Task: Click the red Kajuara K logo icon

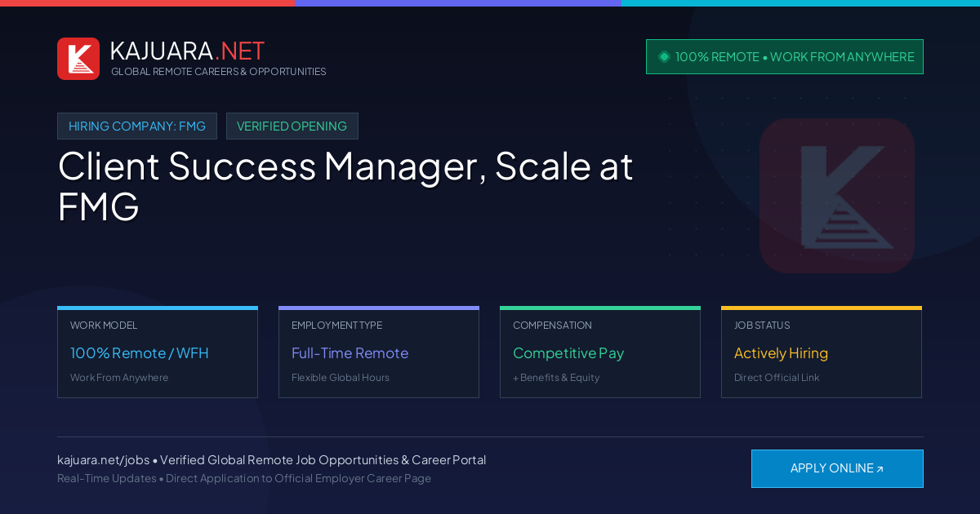Action: pos(78,59)
